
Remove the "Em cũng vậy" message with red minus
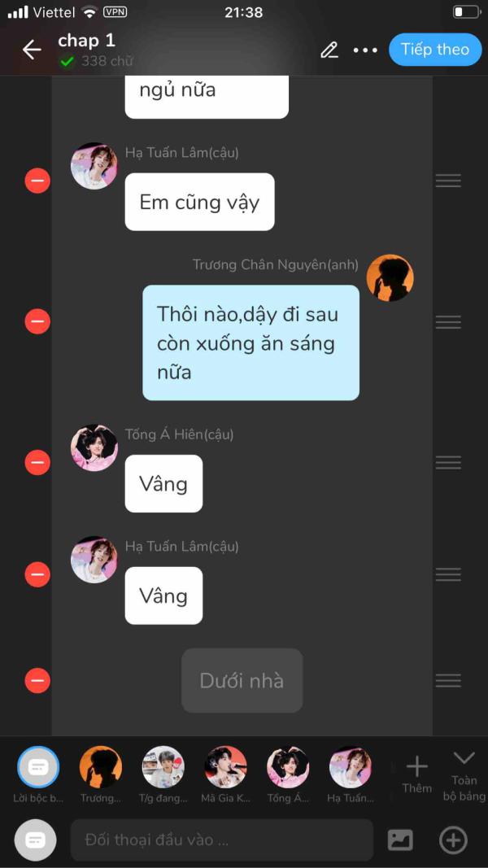[37, 181]
